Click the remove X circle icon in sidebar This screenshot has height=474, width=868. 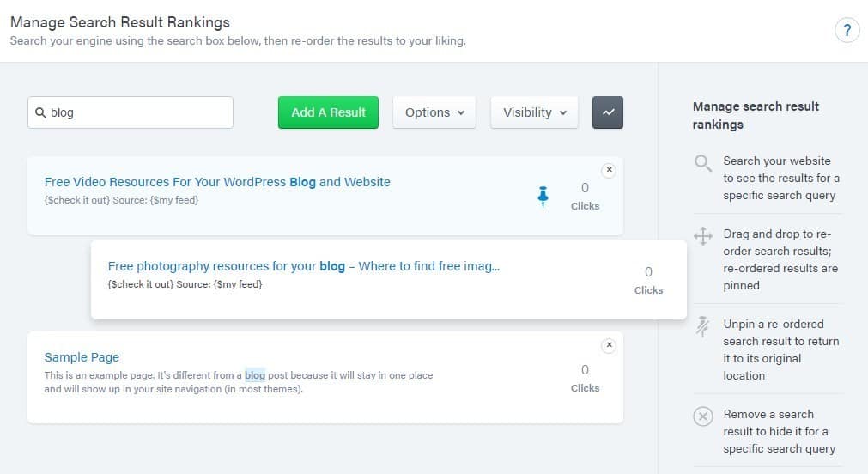[703, 416]
